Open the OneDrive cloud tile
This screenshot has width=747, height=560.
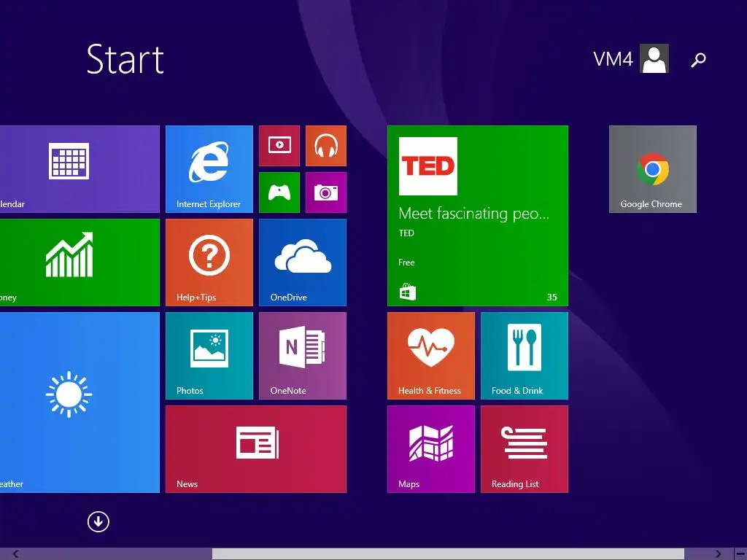click(303, 262)
